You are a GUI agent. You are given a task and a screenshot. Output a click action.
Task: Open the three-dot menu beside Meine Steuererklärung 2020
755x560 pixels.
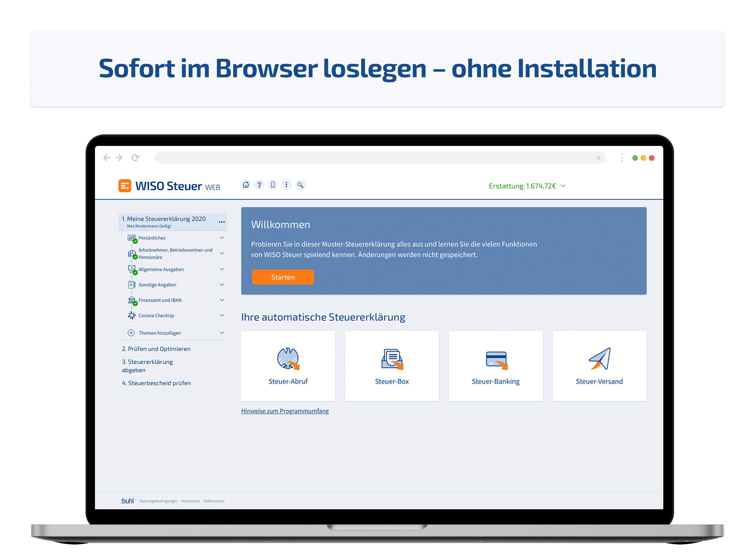pyautogui.click(x=221, y=222)
